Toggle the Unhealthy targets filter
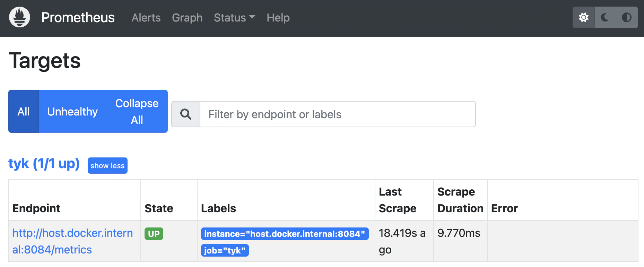Image resolution: width=644 pixels, height=267 pixels. (x=72, y=111)
